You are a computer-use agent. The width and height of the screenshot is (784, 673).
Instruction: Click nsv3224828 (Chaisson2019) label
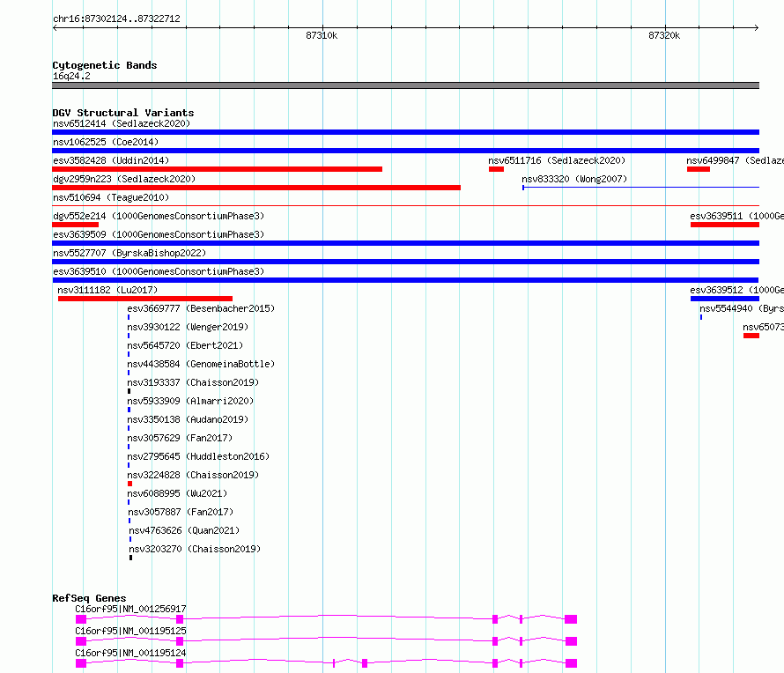click(193, 475)
